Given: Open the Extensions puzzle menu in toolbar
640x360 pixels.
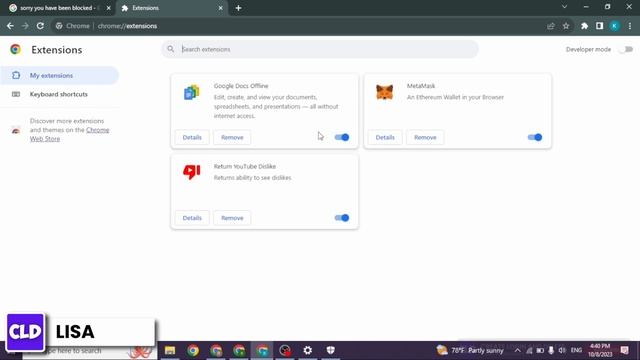Looking at the screenshot, I should (x=584, y=26).
